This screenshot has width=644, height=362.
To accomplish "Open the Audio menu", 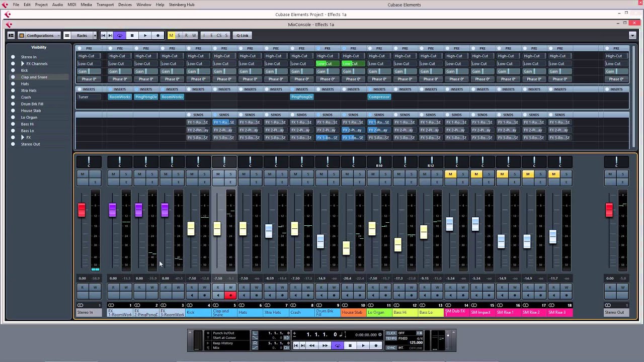I will pos(57,5).
